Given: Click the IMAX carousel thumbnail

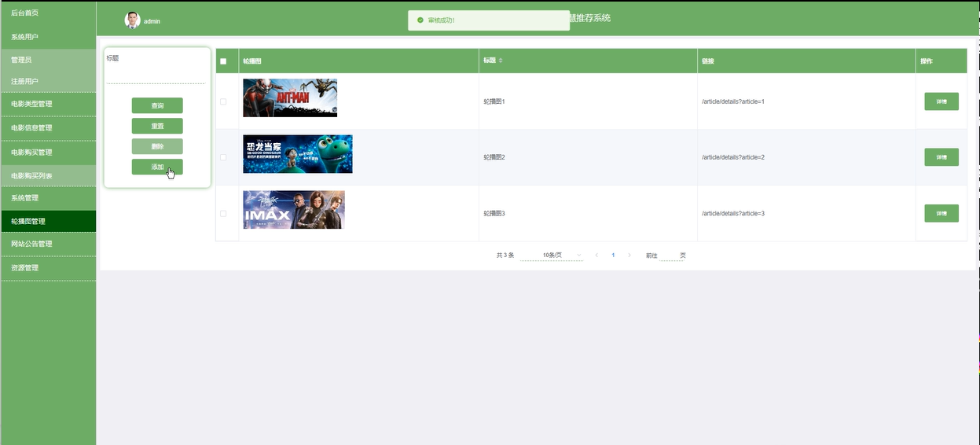Looking at the screenshot, I should [294, 210].
